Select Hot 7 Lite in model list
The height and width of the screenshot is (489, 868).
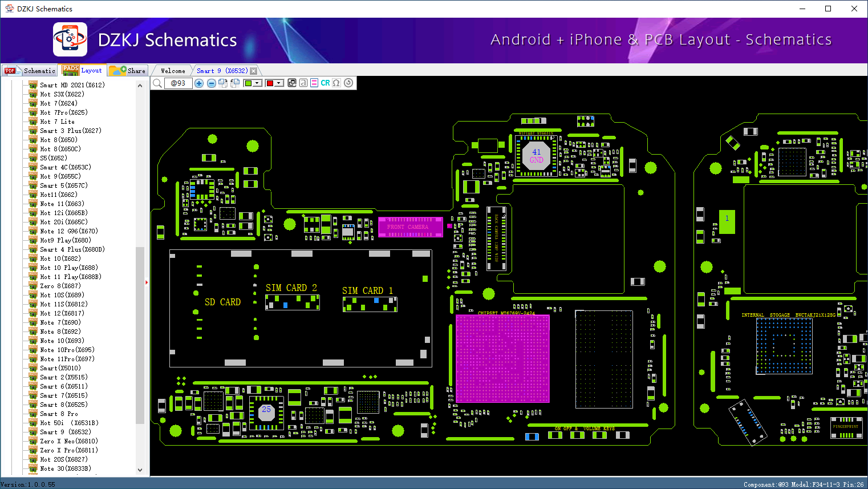pyautogui.click(x=57, y=122)
